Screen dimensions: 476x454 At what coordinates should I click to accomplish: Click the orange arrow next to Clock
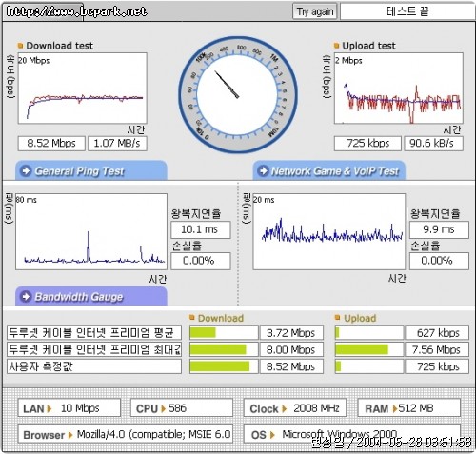tap(285, 408)
